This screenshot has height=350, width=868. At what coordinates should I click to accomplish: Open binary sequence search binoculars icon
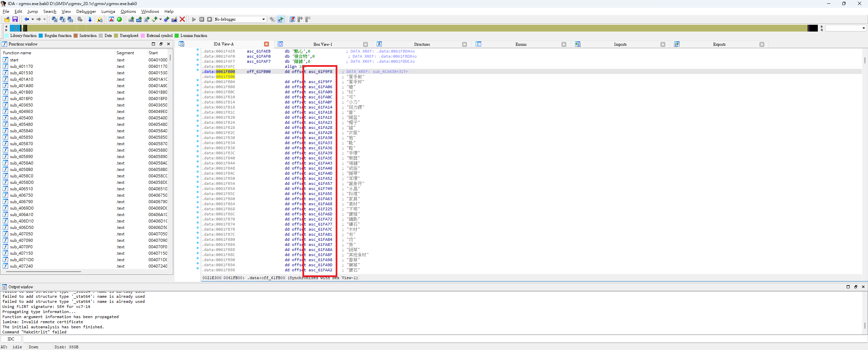[70, 19]
